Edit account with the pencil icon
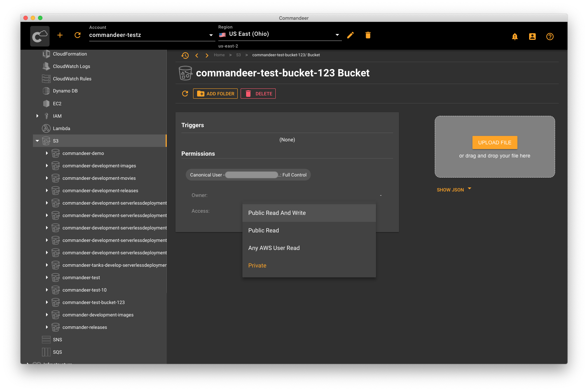Screen dimensions: 588x391 point(350,35)
